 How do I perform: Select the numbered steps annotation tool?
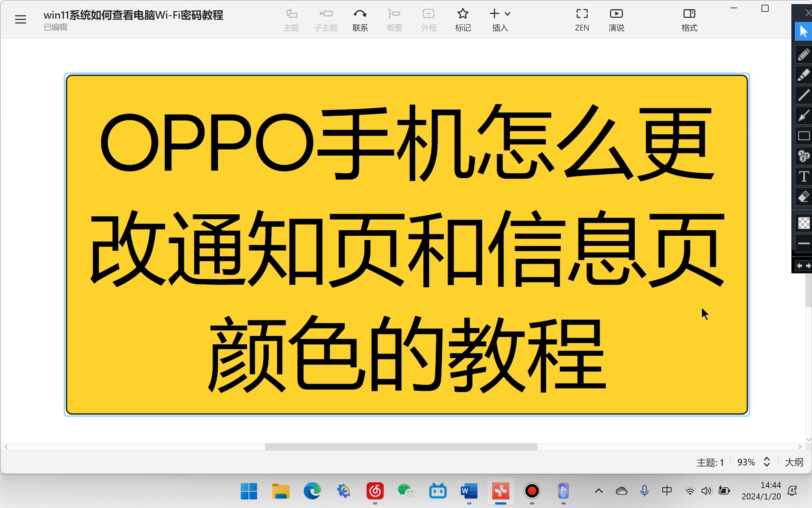804,156
